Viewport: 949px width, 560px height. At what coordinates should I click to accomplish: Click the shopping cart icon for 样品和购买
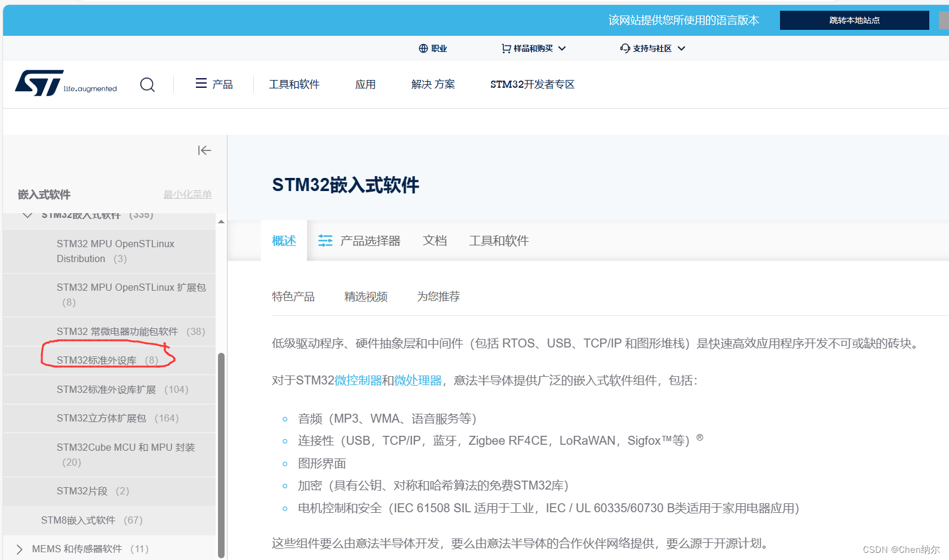point(506,48)
